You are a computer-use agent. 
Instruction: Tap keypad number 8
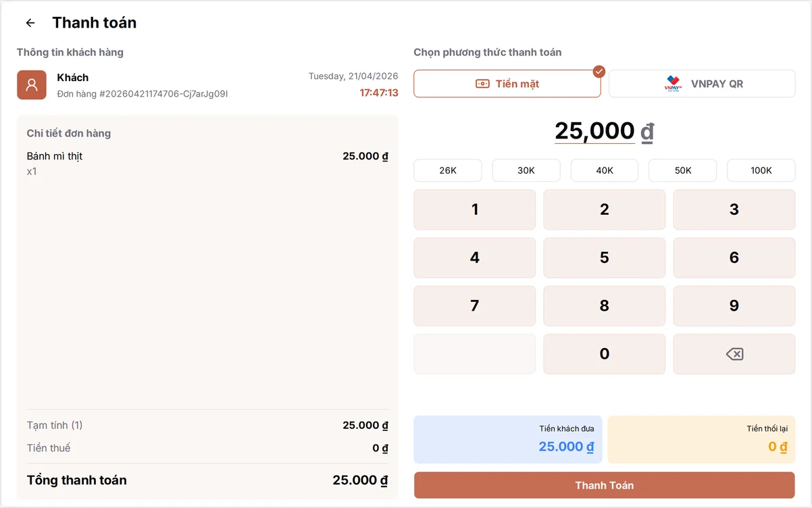pyautogui.click(x=605, y=306)
